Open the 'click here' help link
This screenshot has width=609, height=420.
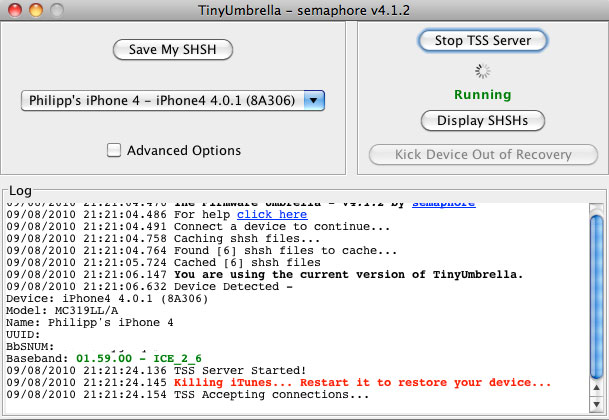point(272,214)
